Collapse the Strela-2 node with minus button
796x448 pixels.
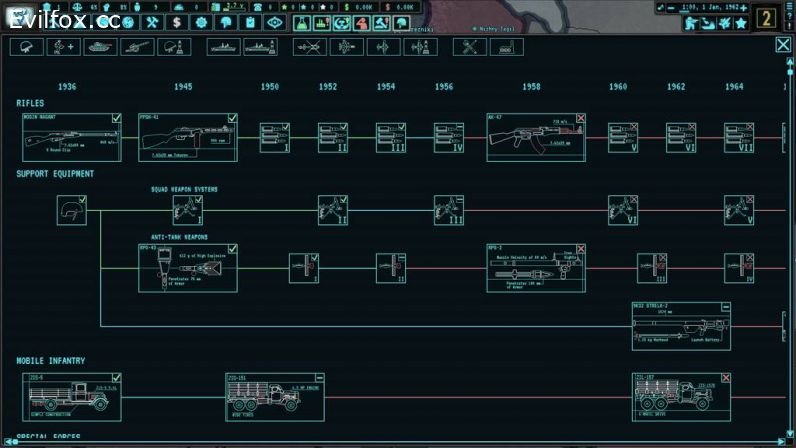pyautogui.click(x=725, y=307)
